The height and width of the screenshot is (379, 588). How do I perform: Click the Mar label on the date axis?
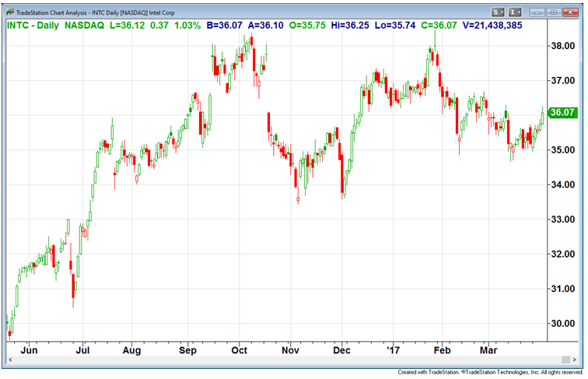(488, 350)
